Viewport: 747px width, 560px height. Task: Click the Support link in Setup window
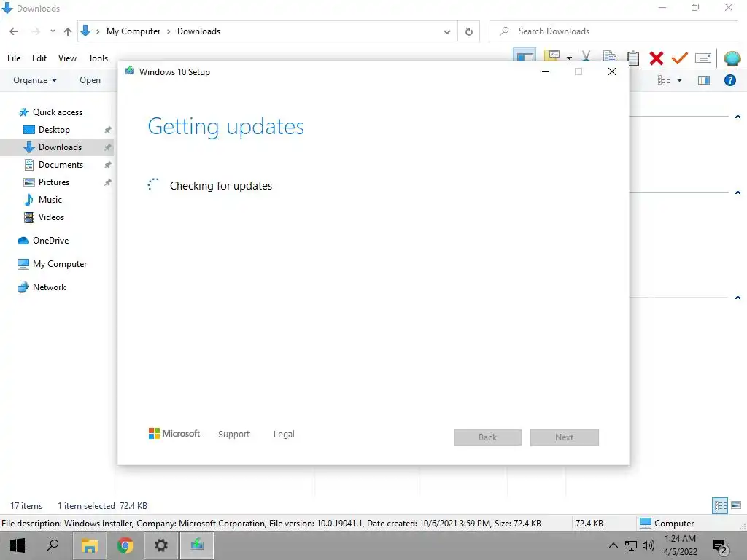(234, 435)
